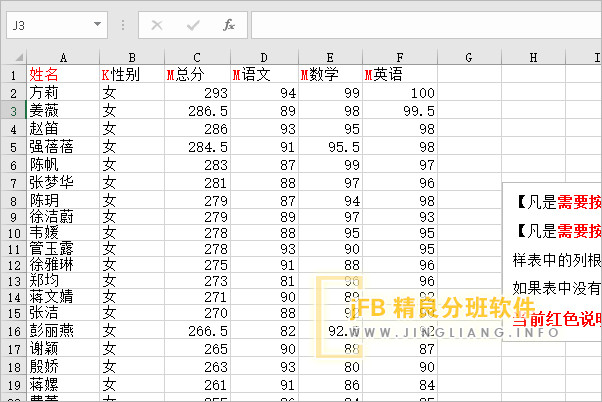Select the name cell 张洁
Screen dimensions: 602x402
coord(63,313)
